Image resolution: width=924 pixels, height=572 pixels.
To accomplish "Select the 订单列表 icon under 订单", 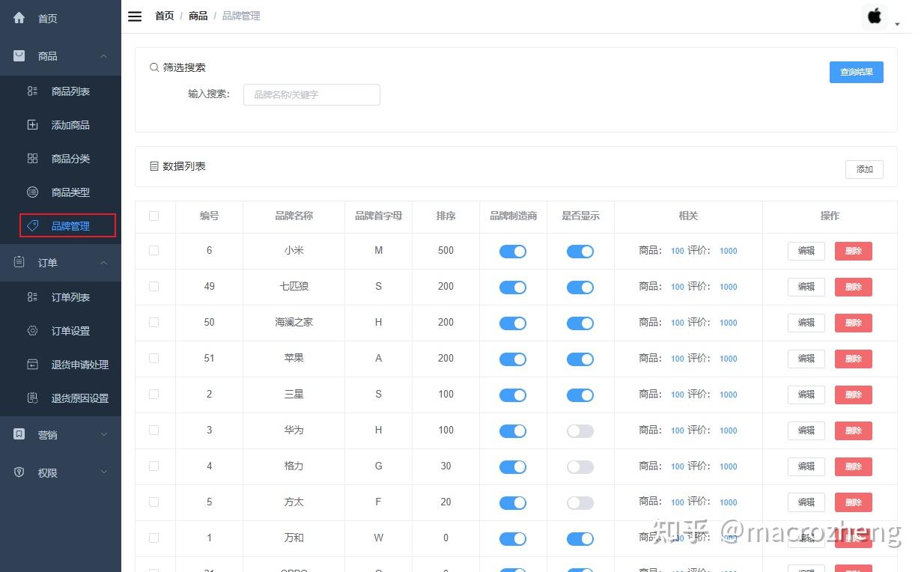I will pyautogui.click(x=31, y=296).
